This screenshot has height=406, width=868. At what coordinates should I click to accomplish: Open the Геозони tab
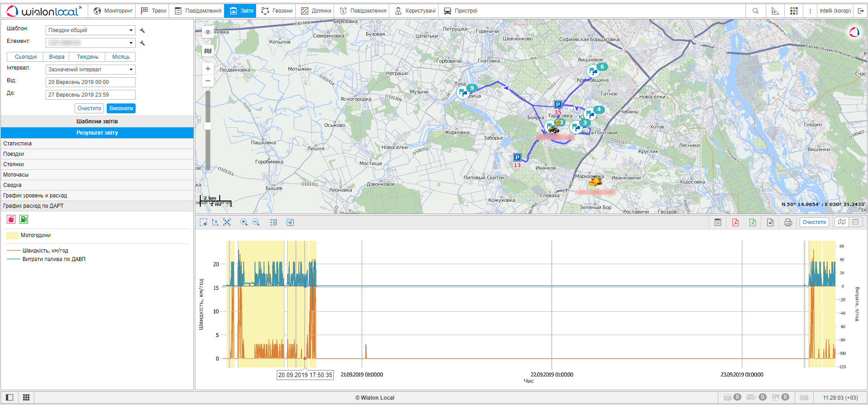coord(277,11)
